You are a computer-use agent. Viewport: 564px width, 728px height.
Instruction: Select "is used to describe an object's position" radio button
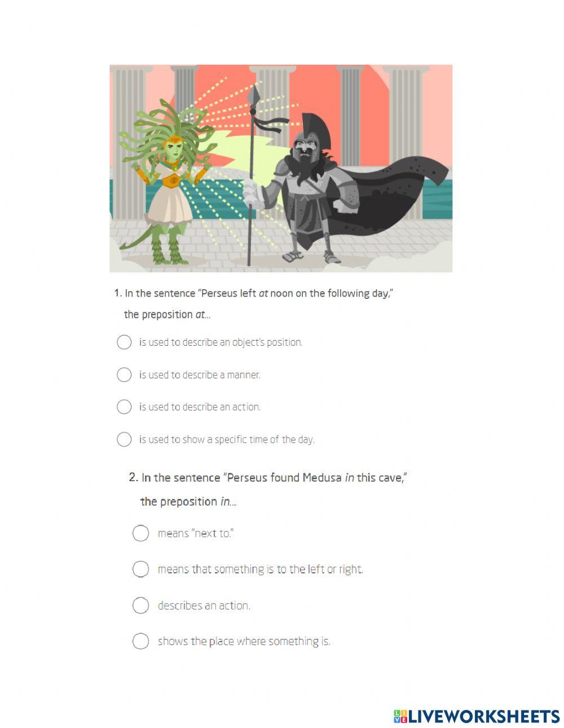point(124,342)
